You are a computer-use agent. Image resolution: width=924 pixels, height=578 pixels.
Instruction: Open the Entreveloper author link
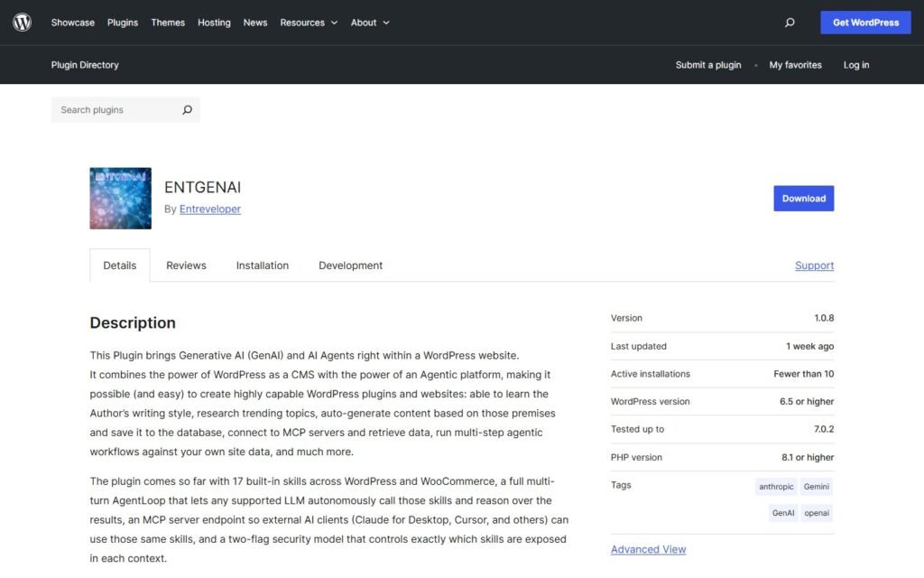point(209,209)
